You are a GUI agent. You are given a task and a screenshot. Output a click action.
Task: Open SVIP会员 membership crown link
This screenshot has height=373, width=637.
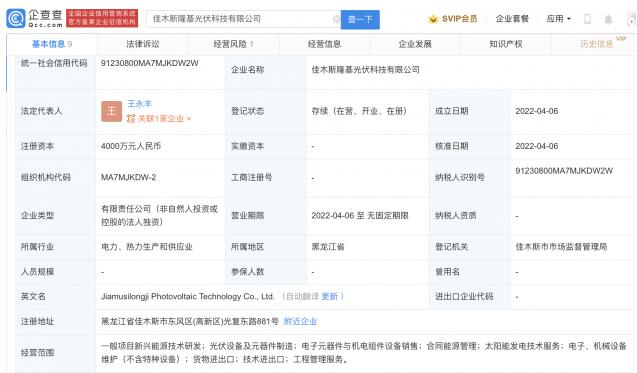pyautogui.click(x=453, y=19)
